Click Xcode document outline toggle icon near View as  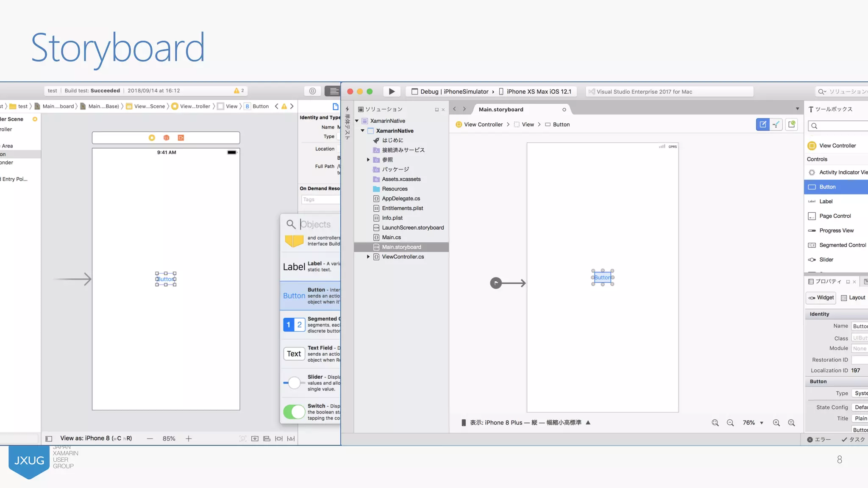[49, 438]
